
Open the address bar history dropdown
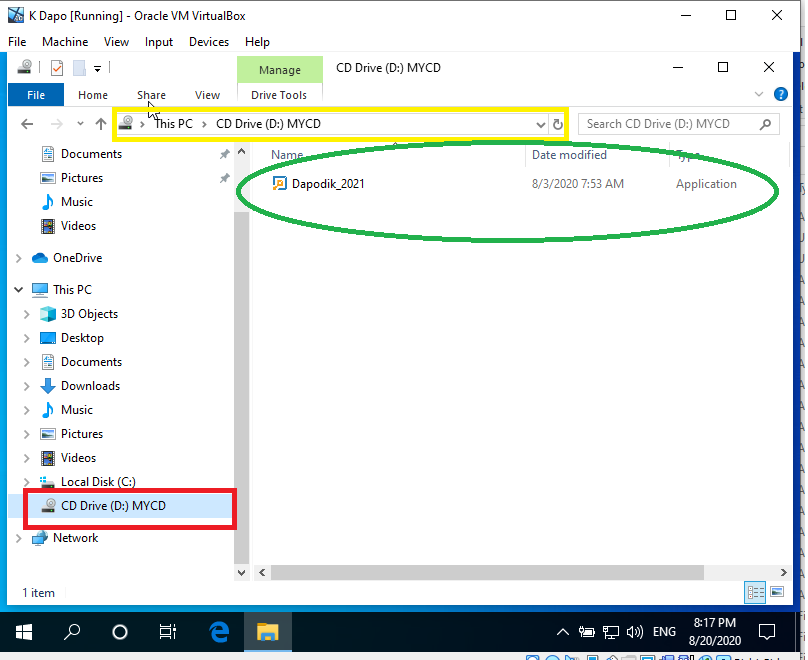tap(540, 125)
